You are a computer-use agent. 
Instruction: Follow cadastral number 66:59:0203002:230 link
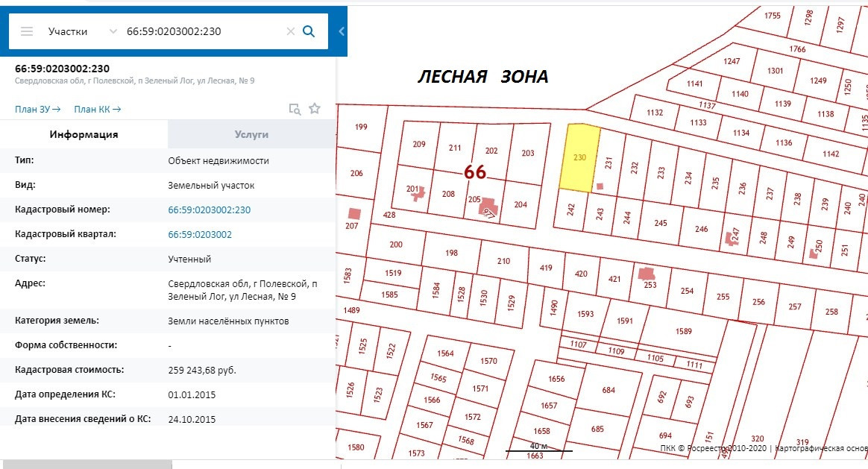[x=210, y=210]
